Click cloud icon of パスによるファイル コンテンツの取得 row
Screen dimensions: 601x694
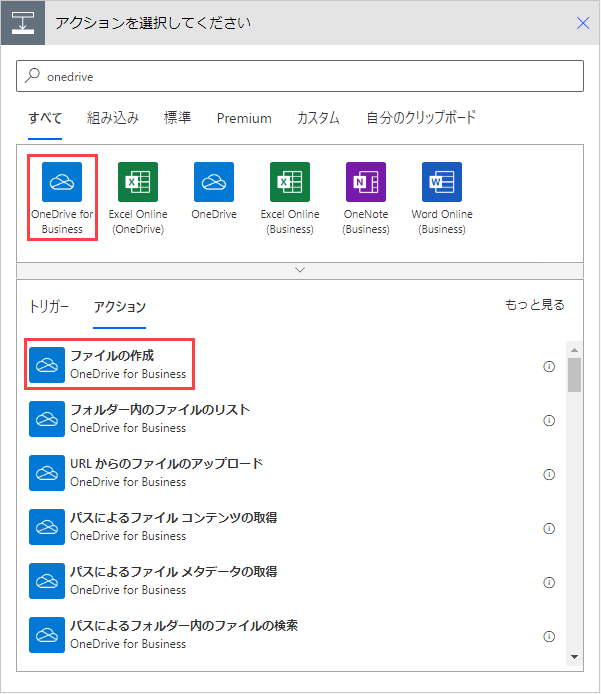(x=47, y=527)
